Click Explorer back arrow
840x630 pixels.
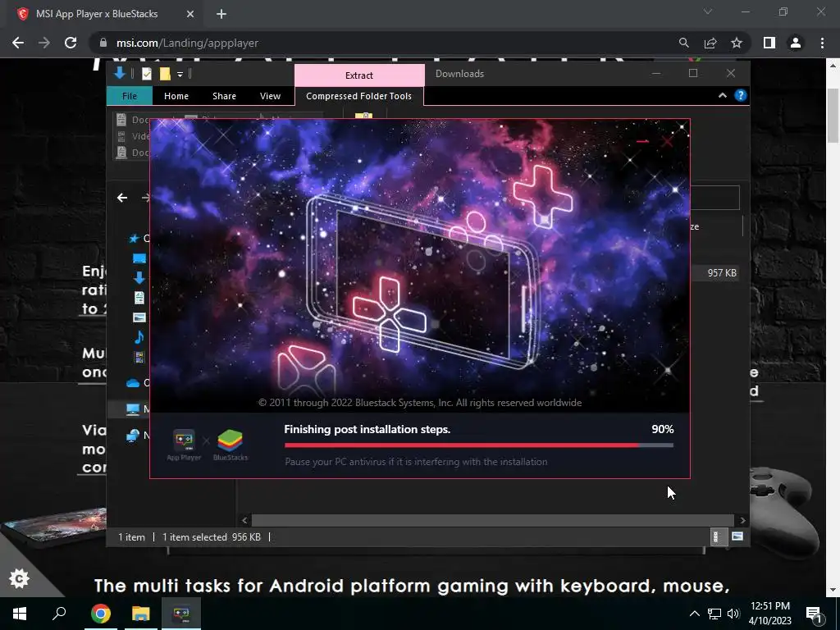(122, 198)
